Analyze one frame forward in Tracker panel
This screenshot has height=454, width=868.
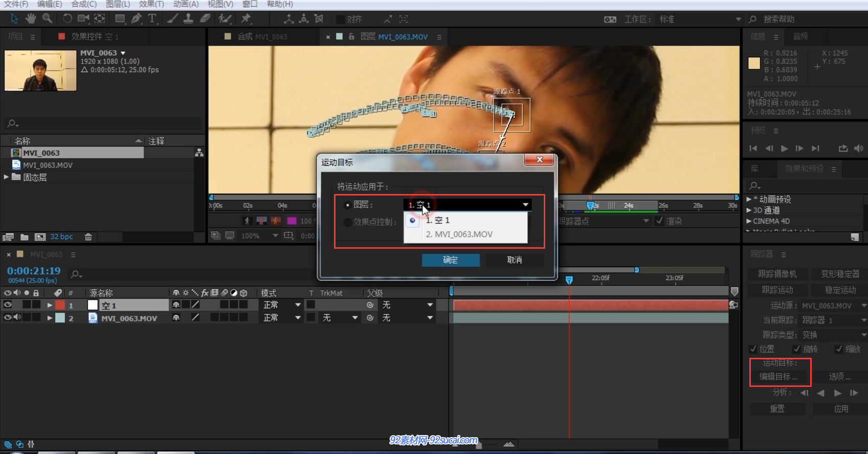pos(854,393)
